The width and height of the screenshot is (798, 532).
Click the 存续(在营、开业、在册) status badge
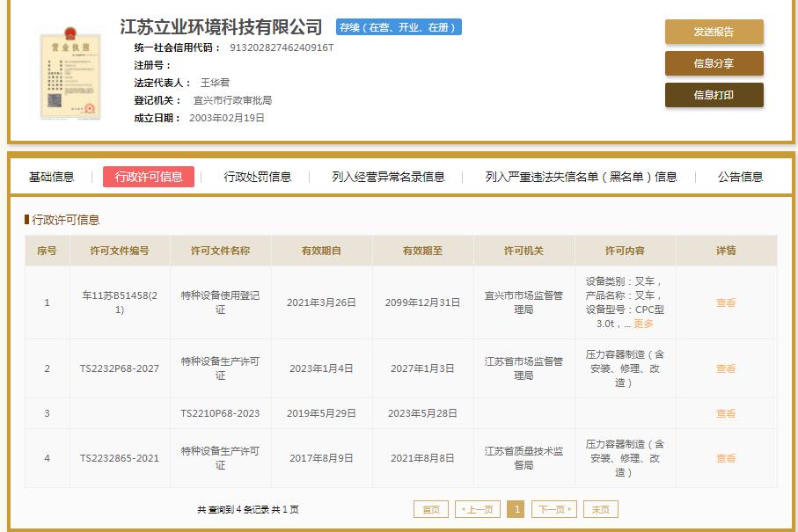399,27
